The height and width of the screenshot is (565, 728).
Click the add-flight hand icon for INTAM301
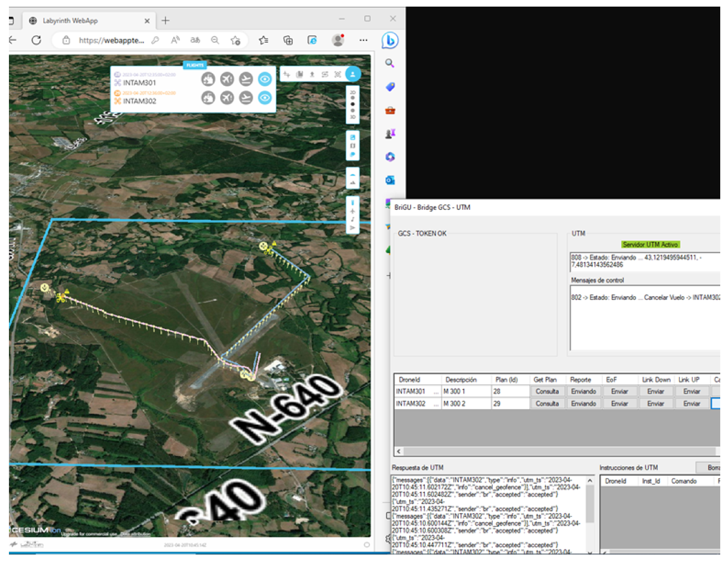coord(208,80)
